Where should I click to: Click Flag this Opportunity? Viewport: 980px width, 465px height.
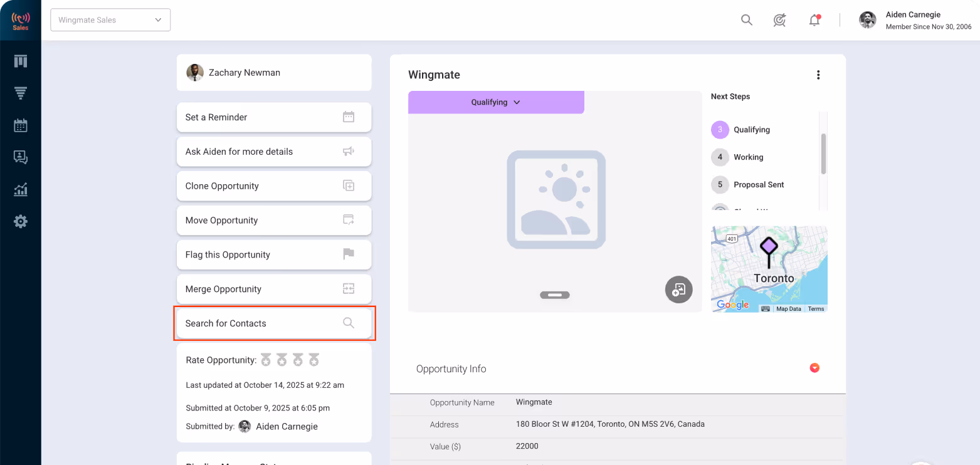[x=274, y=255]
